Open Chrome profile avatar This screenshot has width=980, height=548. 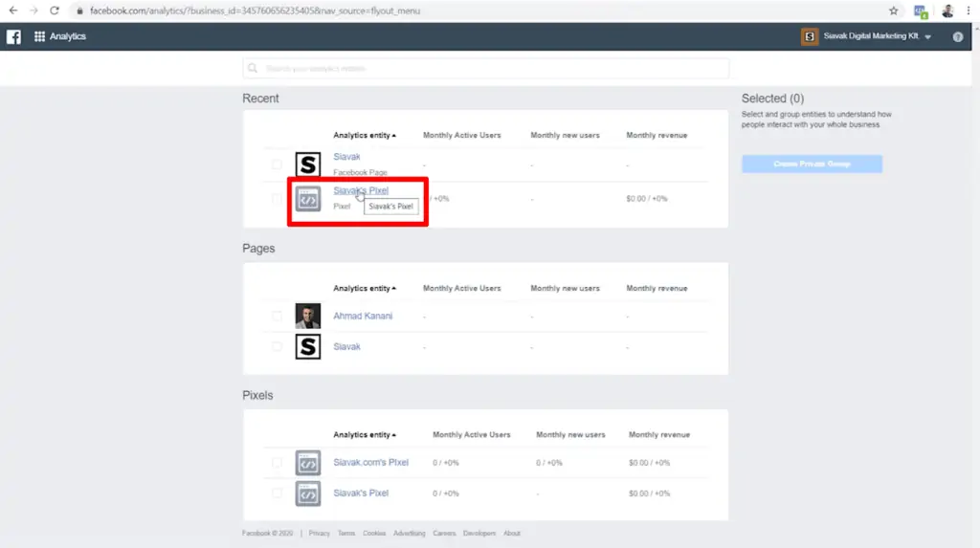[947, 11]
